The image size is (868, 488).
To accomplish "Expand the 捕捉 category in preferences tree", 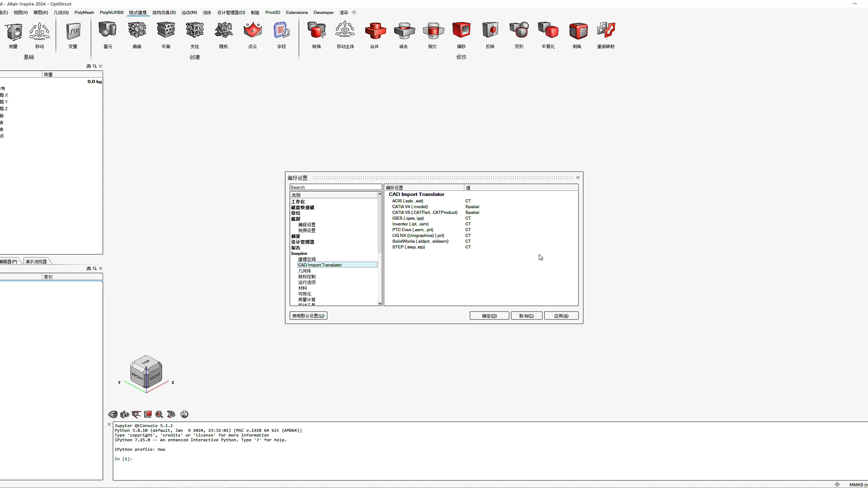I will click(x=295, y=236).
